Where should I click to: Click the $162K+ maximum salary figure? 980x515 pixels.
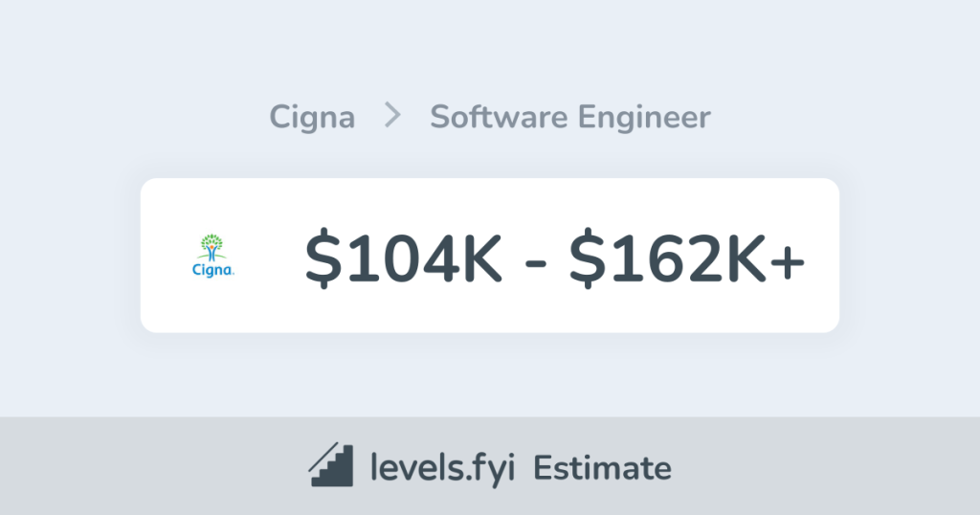coord(687,258)
